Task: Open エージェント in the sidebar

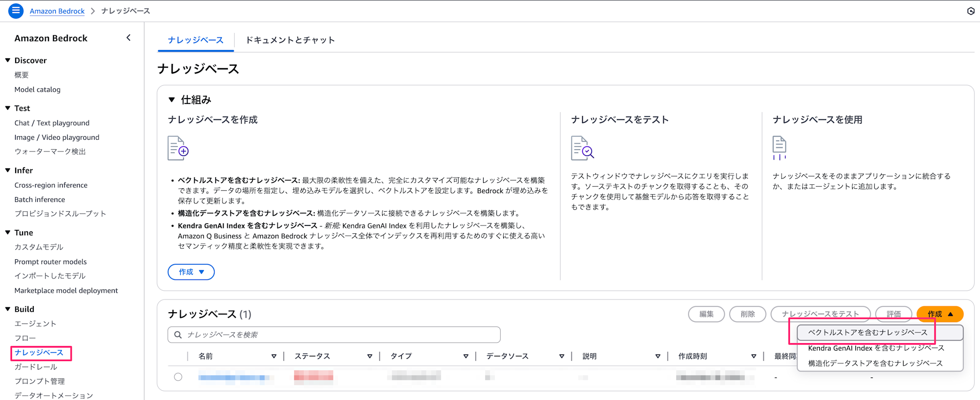Action: pos(35,324)
